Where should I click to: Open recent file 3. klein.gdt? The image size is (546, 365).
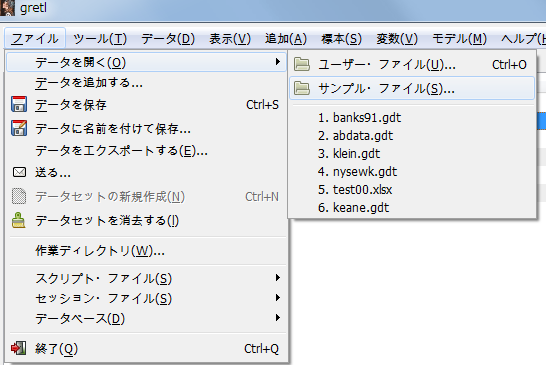point(412,154)
